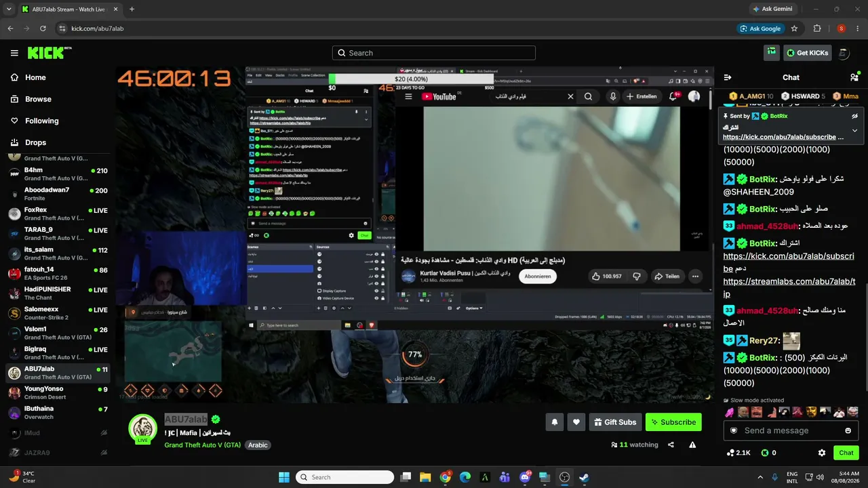Screen dimensions: 868x488
Task: Open the emoji picker in chat
Action: [x=848, y=430]
